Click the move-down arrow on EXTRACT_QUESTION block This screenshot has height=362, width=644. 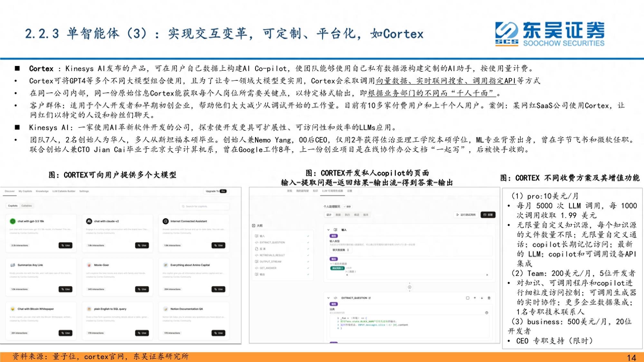pos(482,298)
